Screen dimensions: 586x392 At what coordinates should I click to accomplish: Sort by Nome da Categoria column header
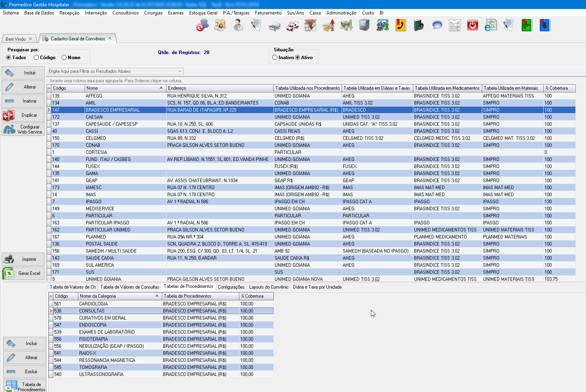[120, 296]
